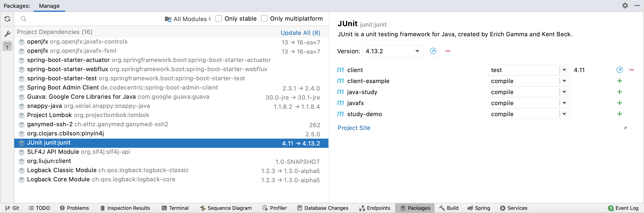
Task: Open the Problems tool window
Action: point(74,208)
